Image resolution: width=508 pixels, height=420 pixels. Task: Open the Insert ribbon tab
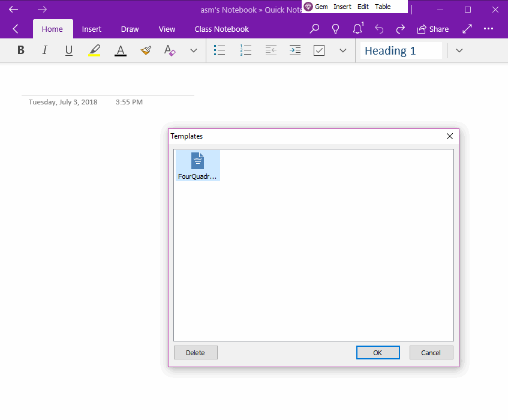click(x=91, y=29)
